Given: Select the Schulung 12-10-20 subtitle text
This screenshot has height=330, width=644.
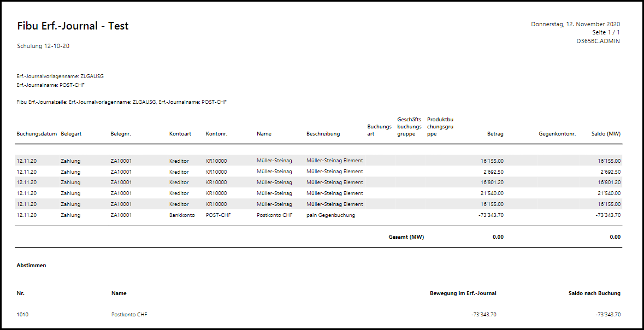Looking at the screenshot, I should [43, 46].
